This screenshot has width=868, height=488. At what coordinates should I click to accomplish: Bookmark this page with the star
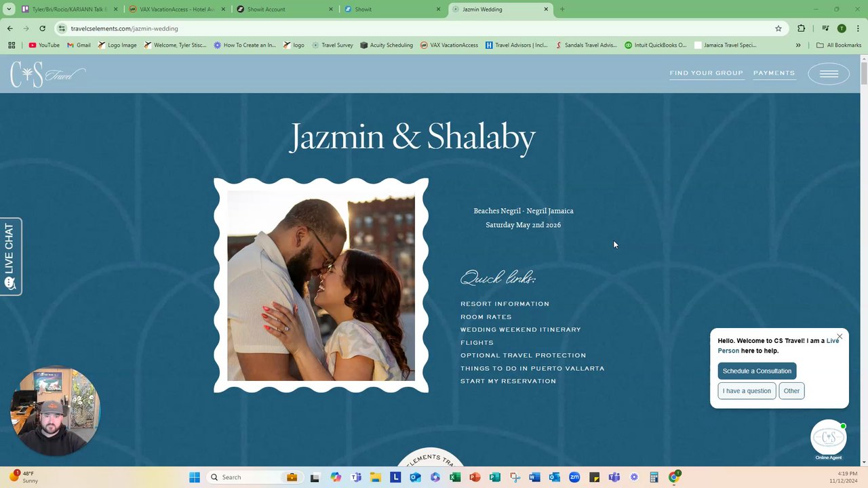click(x=778, y=28)
